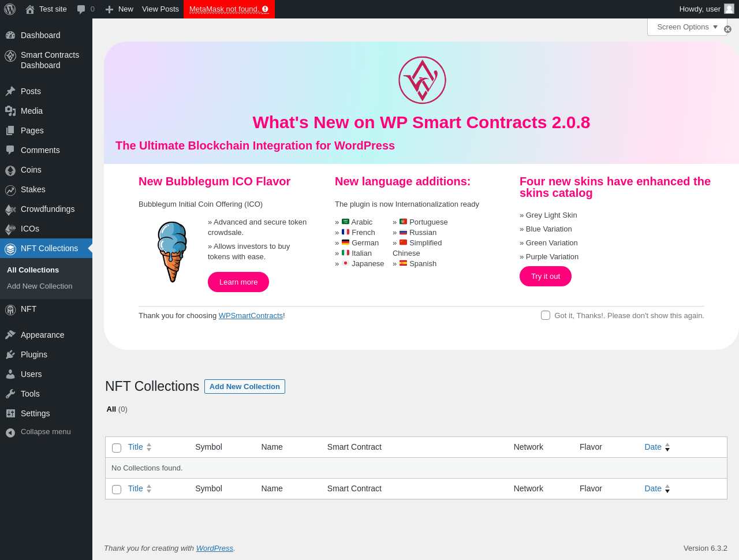Open the WordPress logo menu

pyautogui.click(x=10, y=9)
